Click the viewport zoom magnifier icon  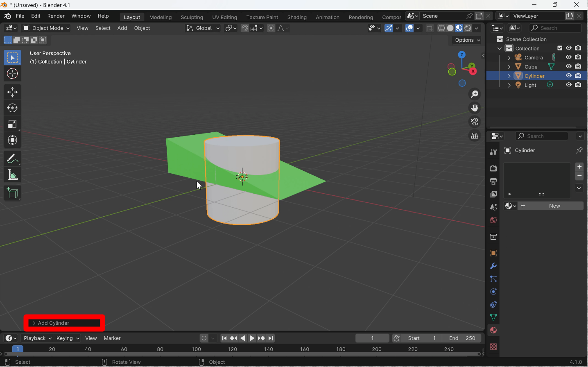[x=475, y=94]
